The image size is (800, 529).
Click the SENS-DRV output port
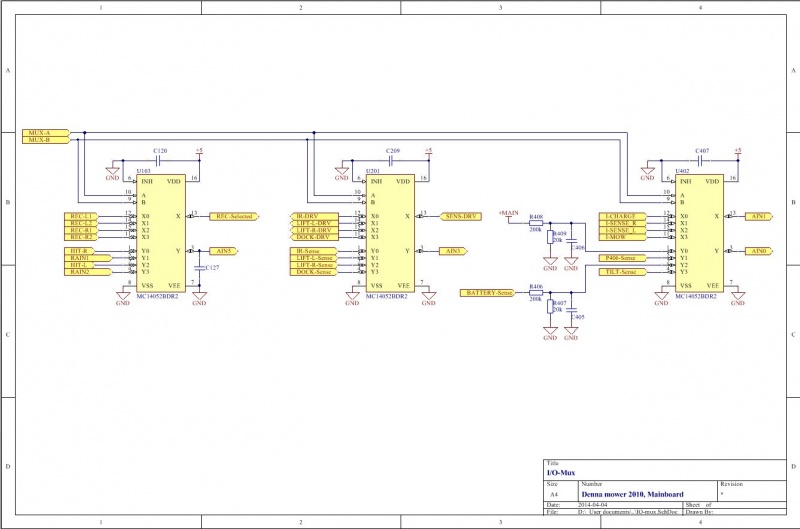point(461,216)
